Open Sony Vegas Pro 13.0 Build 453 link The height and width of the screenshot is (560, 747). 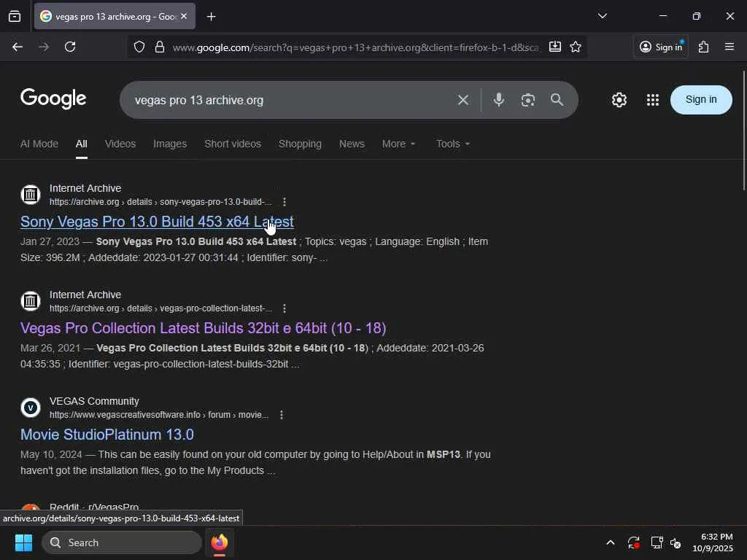tap(157, 222)
